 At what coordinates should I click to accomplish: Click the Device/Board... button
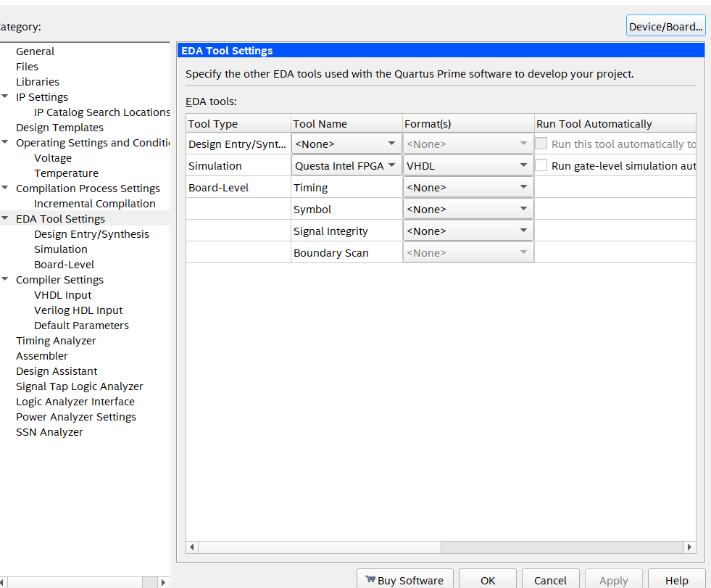point(665,27)
